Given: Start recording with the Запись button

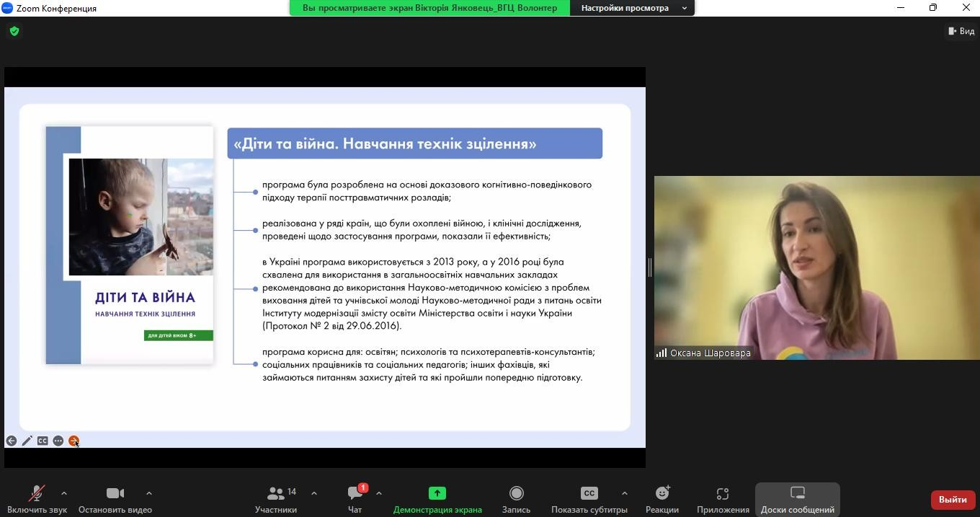Looking at the screenshot, I should (516, 499).
